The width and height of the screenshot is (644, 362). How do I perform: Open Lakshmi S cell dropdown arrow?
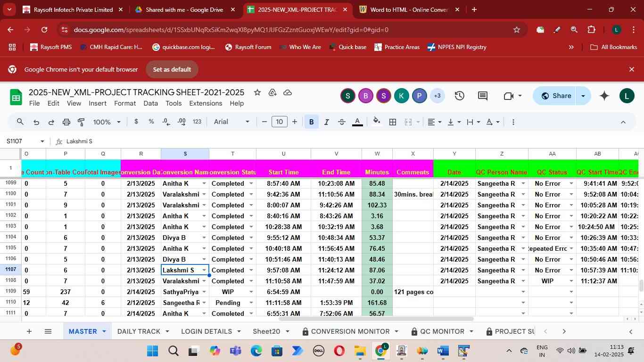tap(204, 270)
